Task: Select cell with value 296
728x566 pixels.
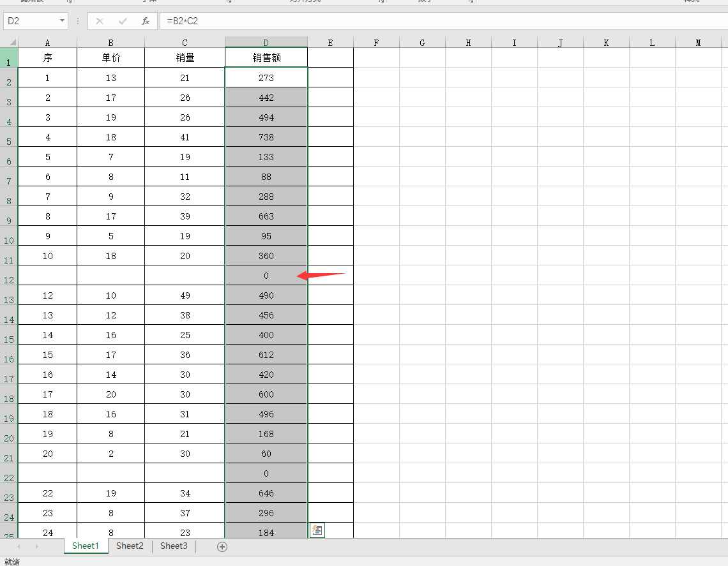Action: coord(266,512)
